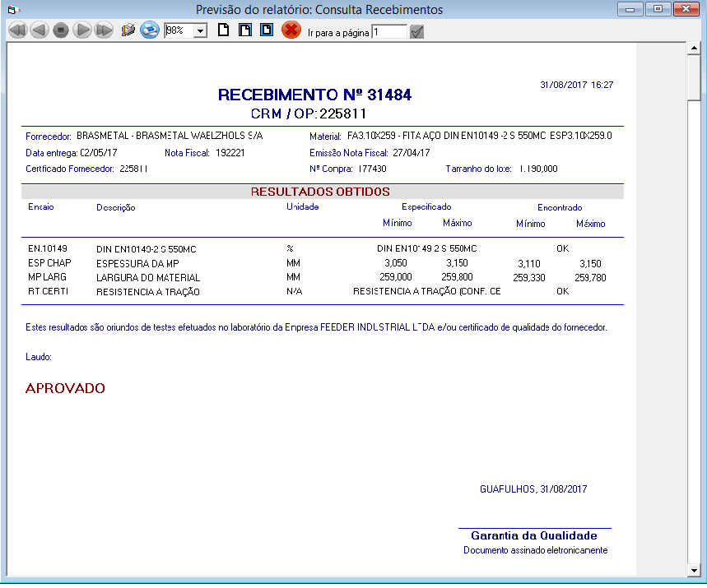
Task: Click the found maximum value '259,780'
Action: pyautogui.click(x=590, y=278)
